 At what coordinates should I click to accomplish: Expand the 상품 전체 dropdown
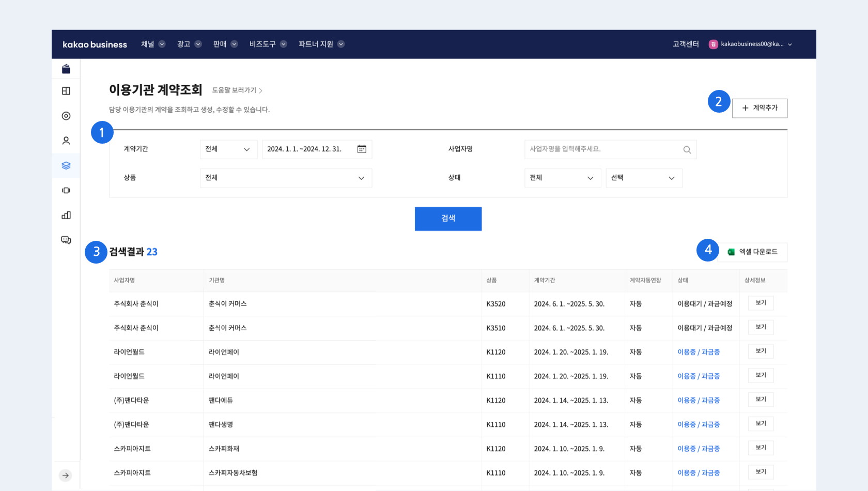[x=285, y=178]
